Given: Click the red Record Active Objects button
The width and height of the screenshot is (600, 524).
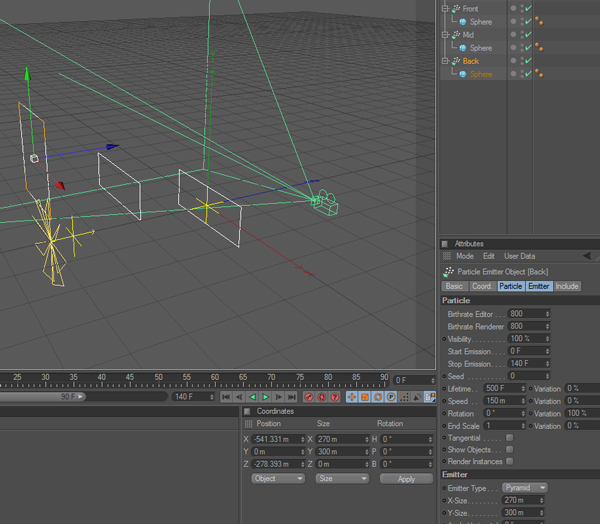Looking at the screenshot, I should pyautogui.click(x=309, y=397).
